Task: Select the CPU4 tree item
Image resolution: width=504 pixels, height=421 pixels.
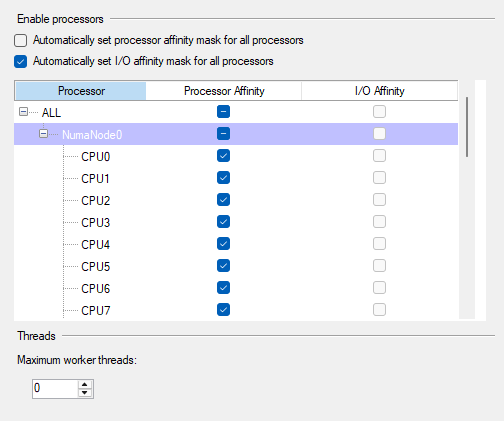Action: click(x=95, y=244)
